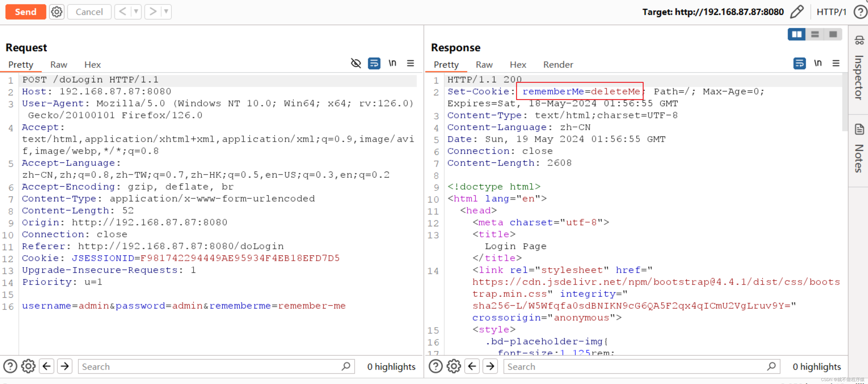Switch Request view to Raw tab
Viewport: 868px width, 384px height.
[x=59, y=64]
